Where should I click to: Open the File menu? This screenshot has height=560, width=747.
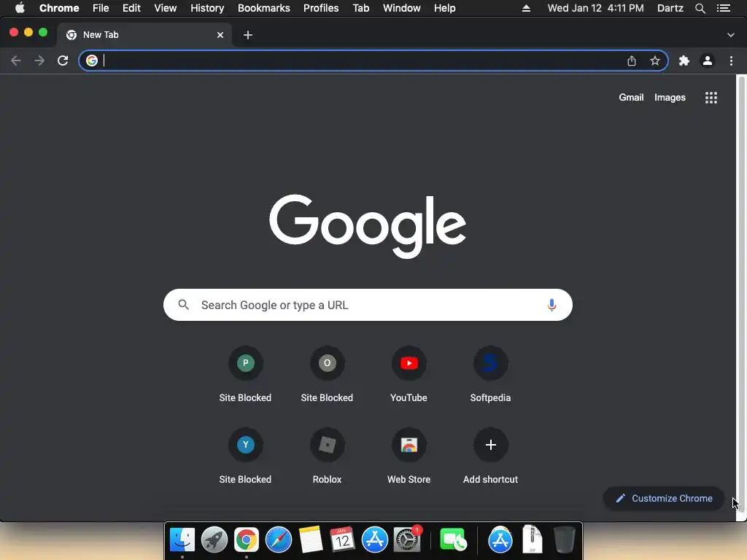(x=101, y=8)
